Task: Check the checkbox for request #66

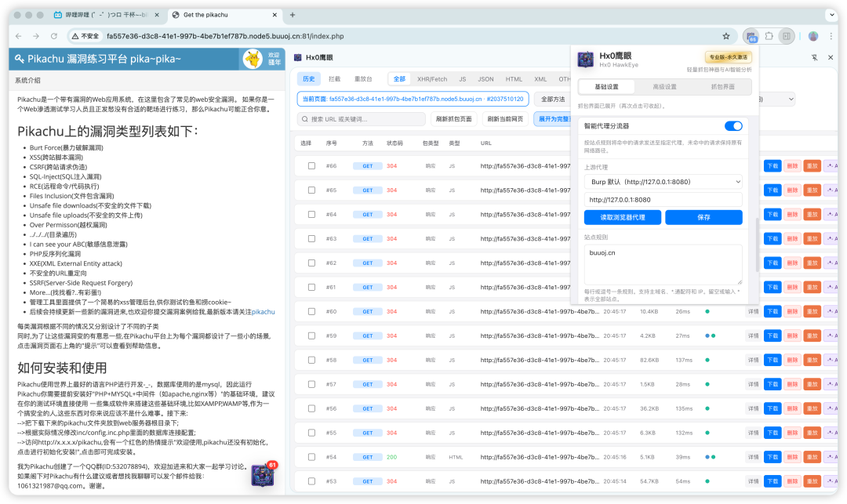Action: coord(311,165)
